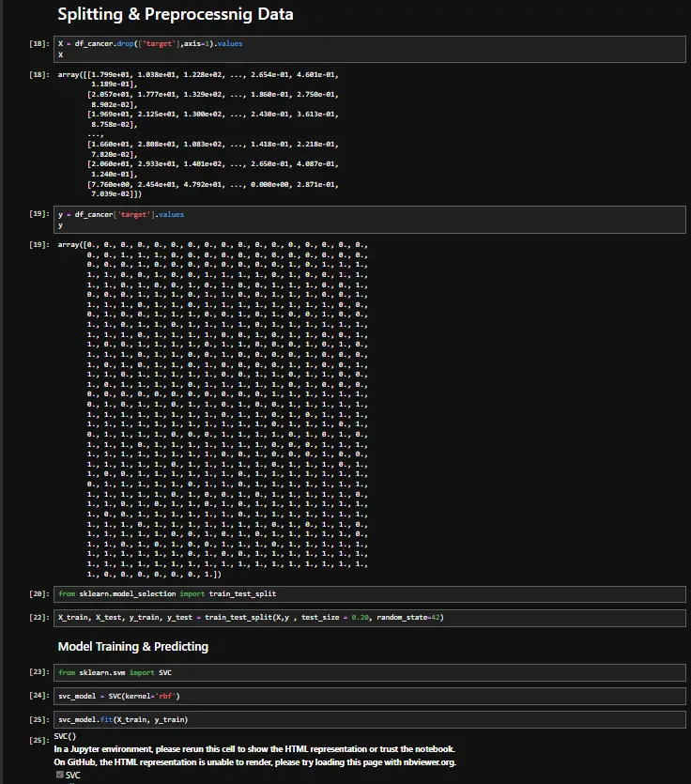Click the [19] input cell prompt
691x784 pixels.
pyautogui.click(x=39, y=213)
